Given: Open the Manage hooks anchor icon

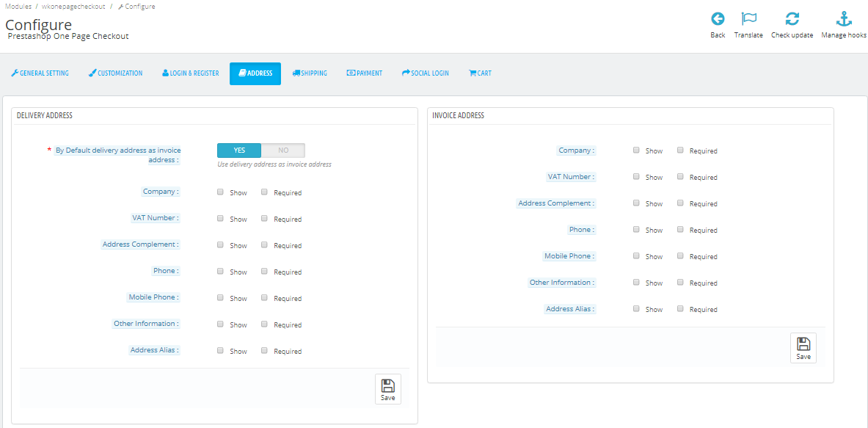Looking at the screenshot, I should click(x=844, y=19).
